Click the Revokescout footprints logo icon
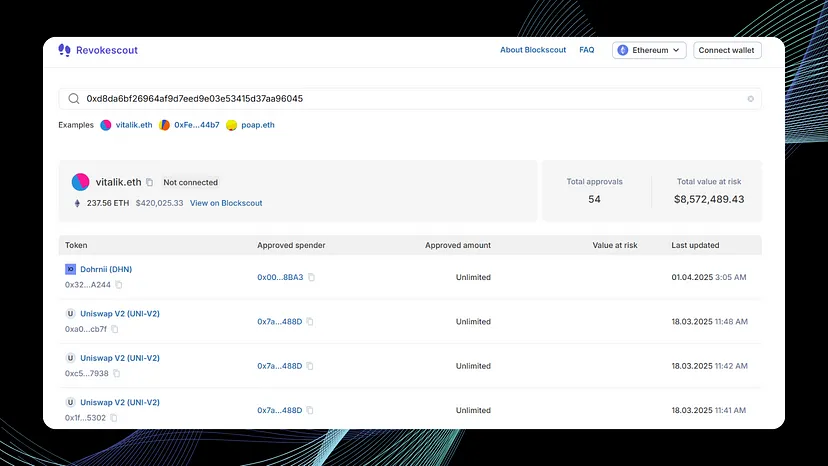This screenshot has width=828, height=466. pos(64,50)
